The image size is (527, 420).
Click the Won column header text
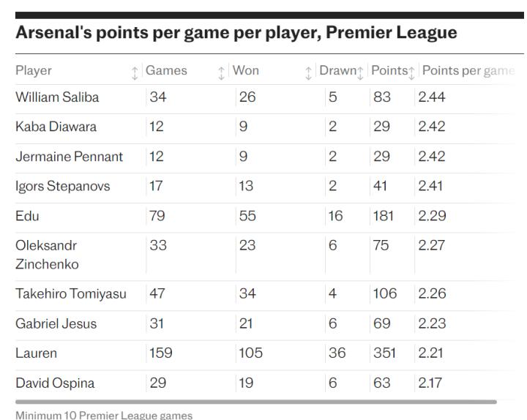245,71
